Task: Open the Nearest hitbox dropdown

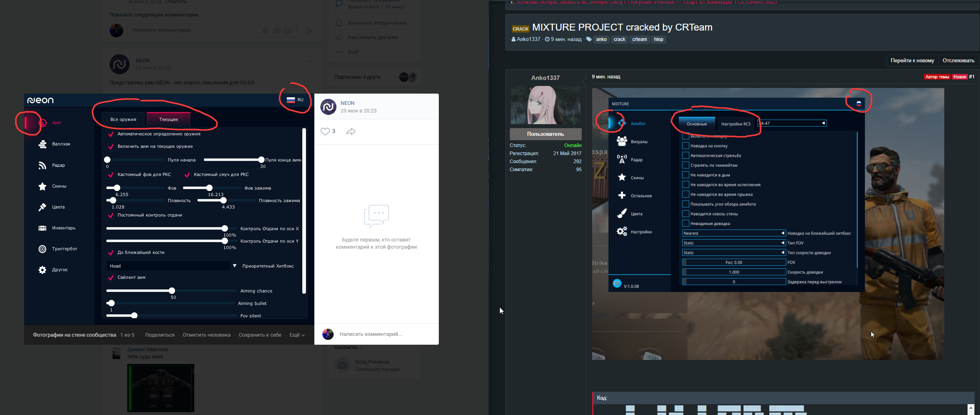Action: click(734, 233)
